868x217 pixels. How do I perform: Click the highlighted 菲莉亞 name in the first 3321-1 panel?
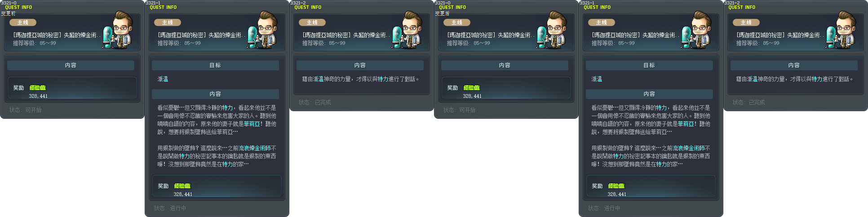tap(252, 124)
